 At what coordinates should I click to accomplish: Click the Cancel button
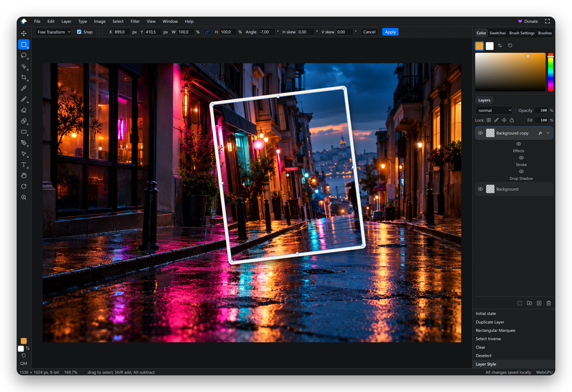[369, 32]
